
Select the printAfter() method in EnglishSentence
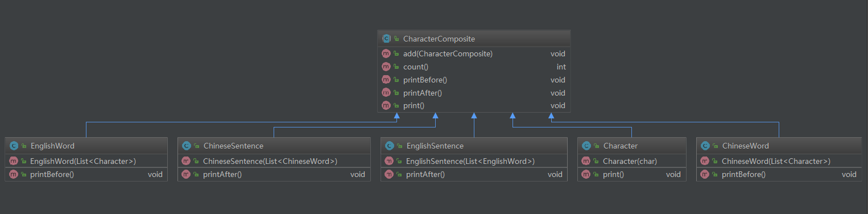474,174
